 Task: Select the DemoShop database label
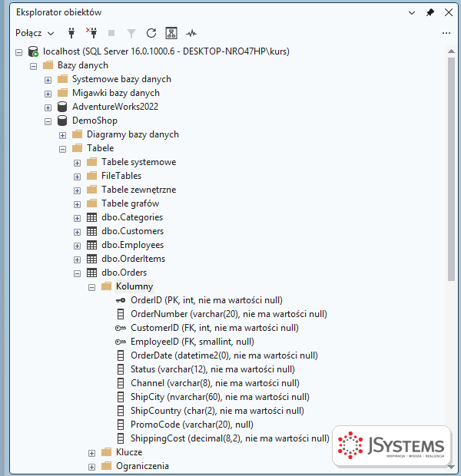click(95, 121)
